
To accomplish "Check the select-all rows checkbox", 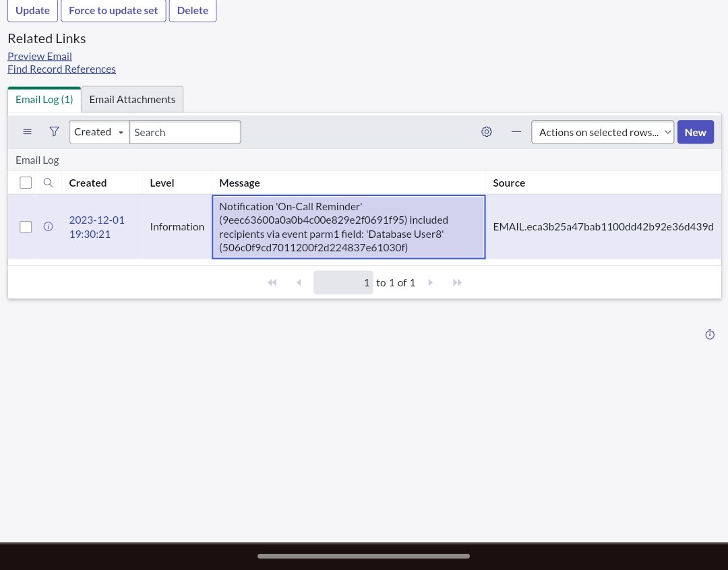I will pyautogui.click(x=25, y=182).
